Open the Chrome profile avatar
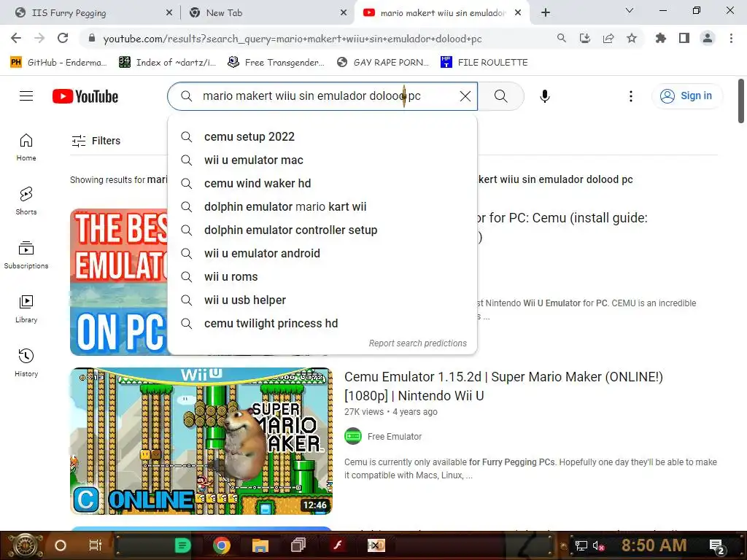The image size is (747, 560). coord(708,38)
